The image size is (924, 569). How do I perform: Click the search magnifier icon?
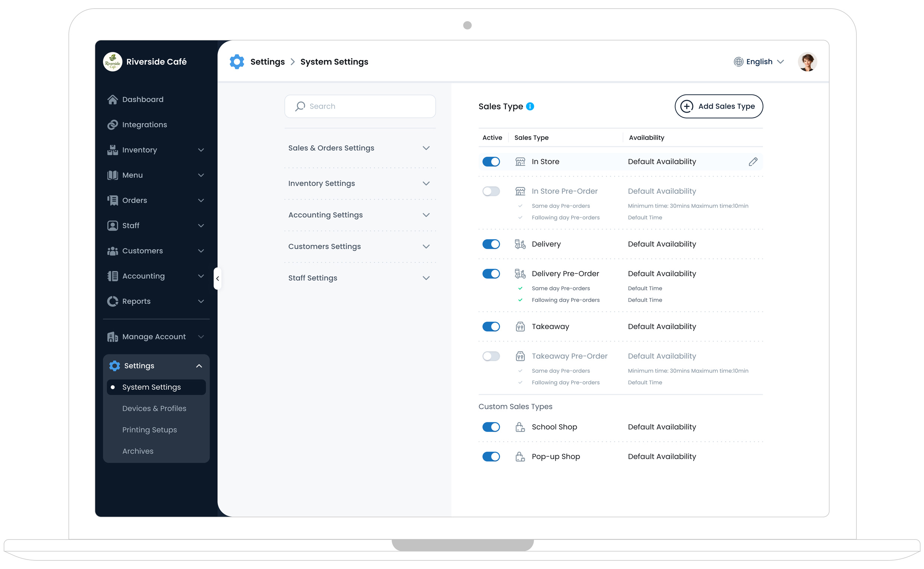click(300, 106)
